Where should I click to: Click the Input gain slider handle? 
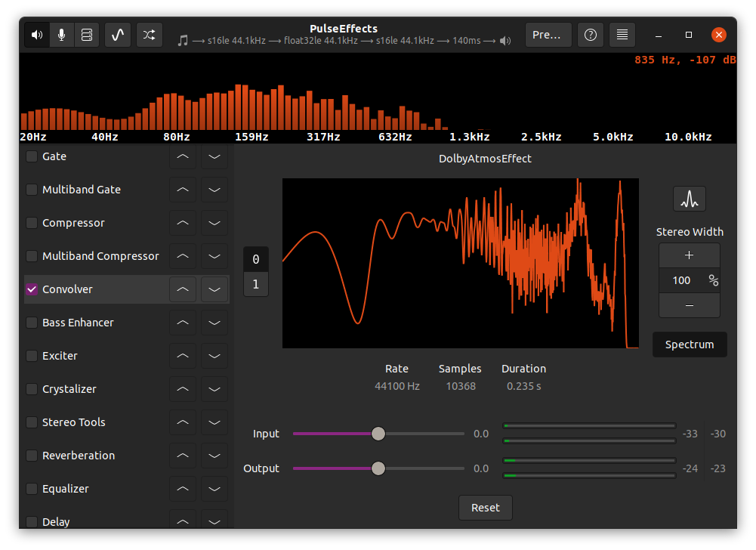point(378,434)
